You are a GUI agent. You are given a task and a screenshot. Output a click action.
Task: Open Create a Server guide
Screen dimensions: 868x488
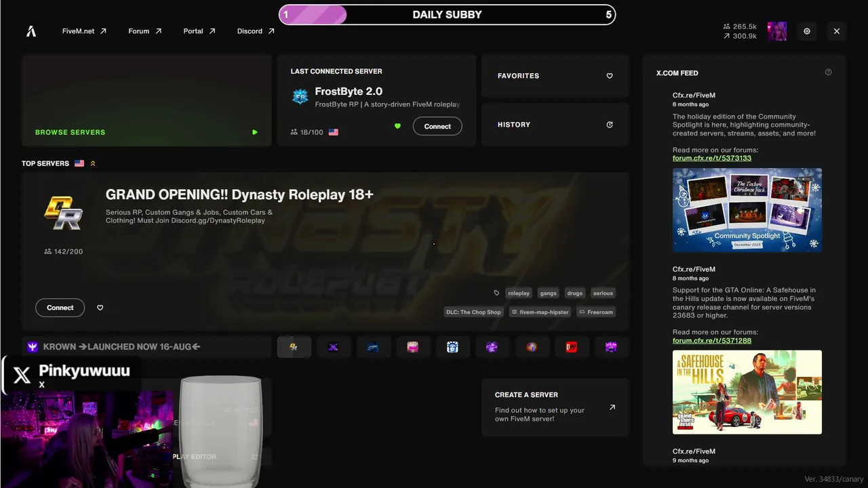555,407
